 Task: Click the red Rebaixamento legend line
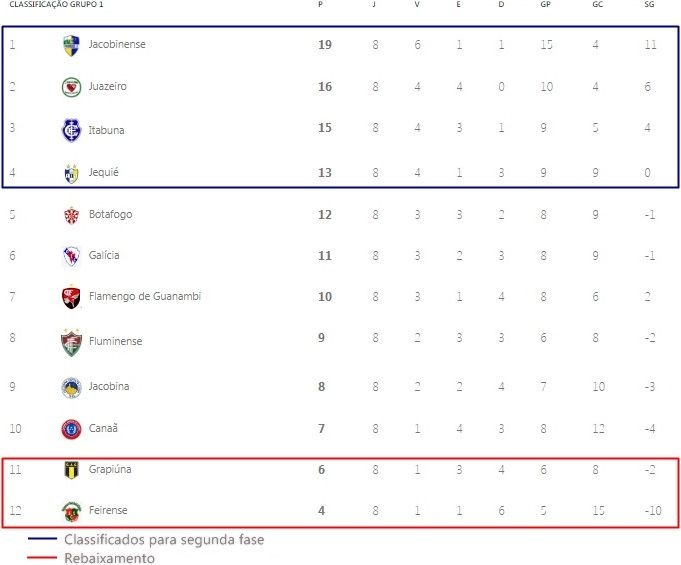click(42, 557)
